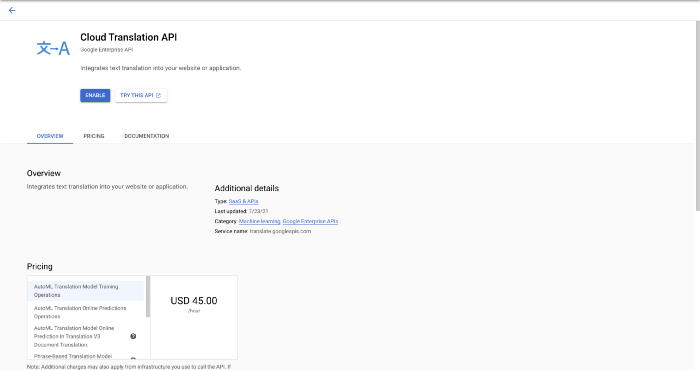Select AutoML Translation Online Predictions Operations
Screen dimensions: 700x370
tap(86, 312)
